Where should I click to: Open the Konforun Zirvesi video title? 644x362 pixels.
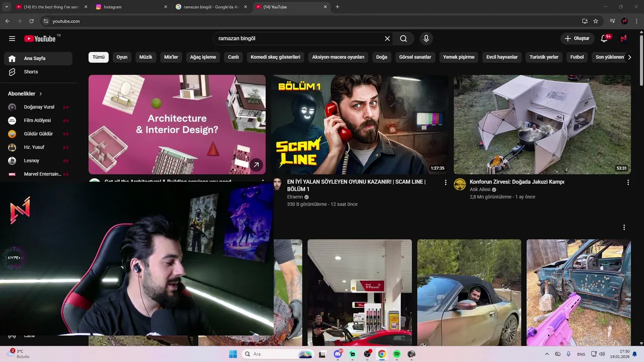point(517,182)
